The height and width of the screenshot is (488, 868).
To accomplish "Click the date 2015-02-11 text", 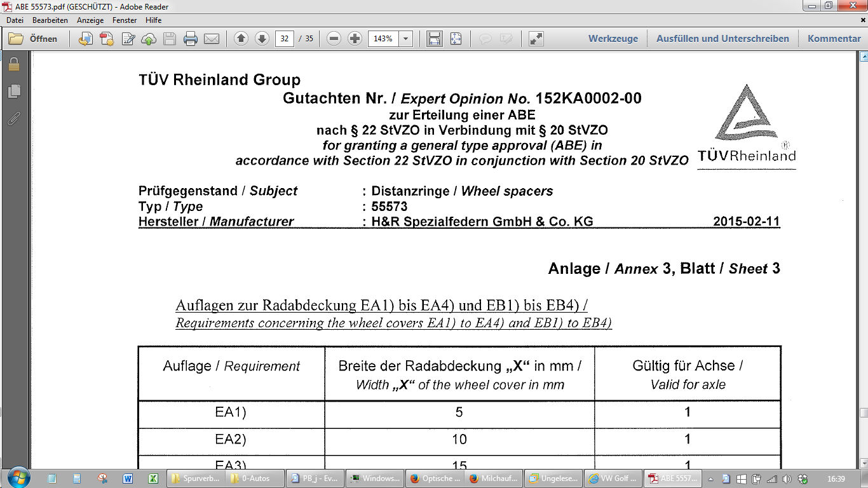I will (747, 221).
